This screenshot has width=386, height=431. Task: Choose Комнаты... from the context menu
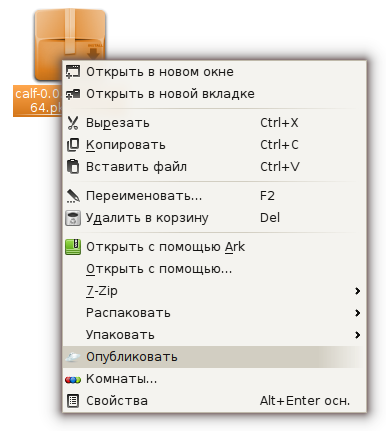coord(215,379)
